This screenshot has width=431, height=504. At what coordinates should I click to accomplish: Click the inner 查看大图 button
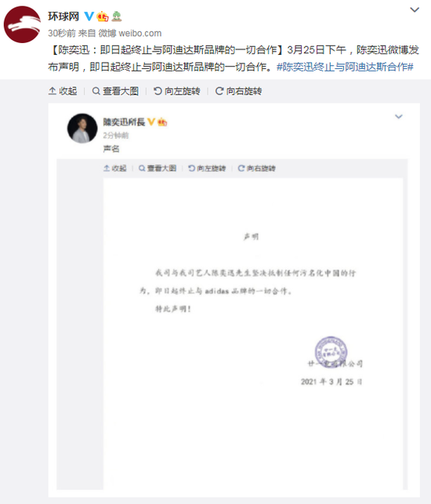tap(158, 168)
